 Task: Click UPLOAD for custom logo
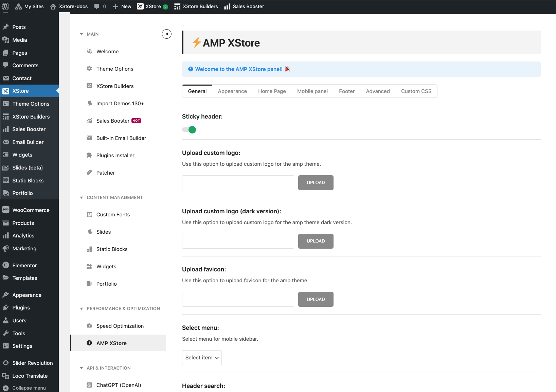316,183
